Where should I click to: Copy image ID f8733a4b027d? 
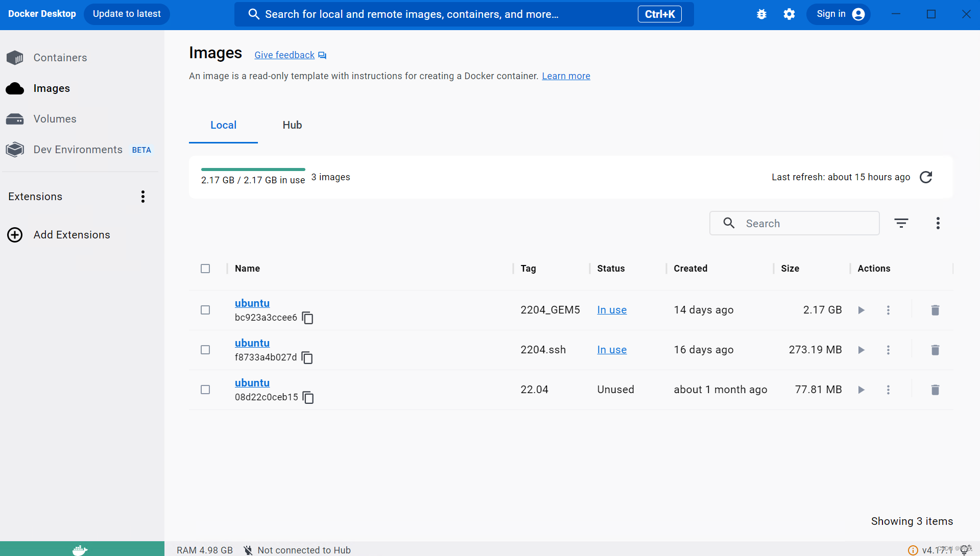click(x=307, y=357)
